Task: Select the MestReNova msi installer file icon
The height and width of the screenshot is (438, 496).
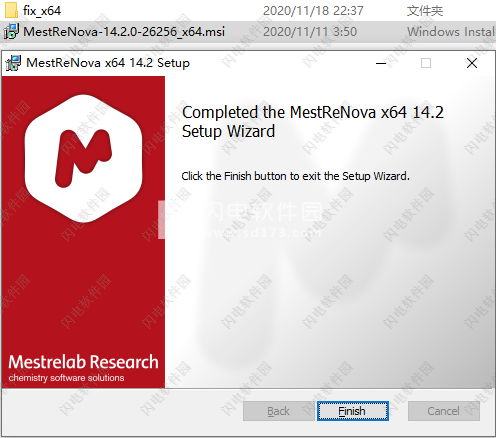Action: [11, 32]
